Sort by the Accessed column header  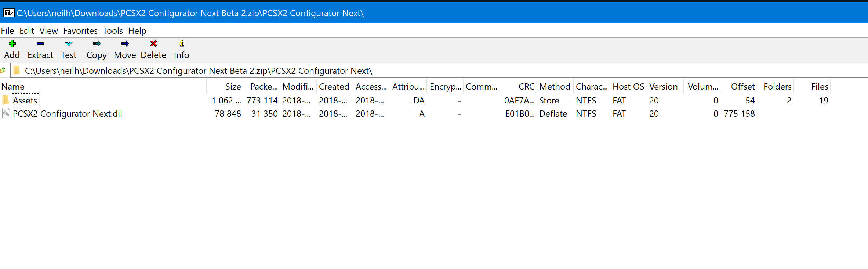click(371, 87)
